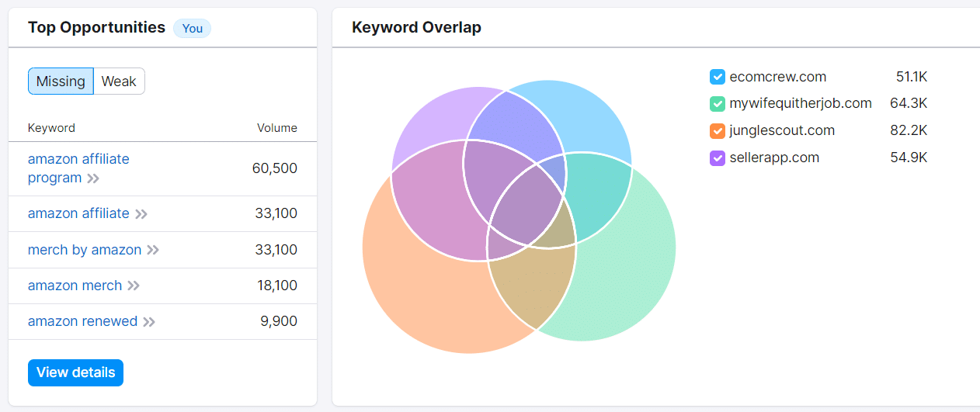Uncheck the ecomcrew.com checkbox
Screen dimensions: 980x412
[718, 77]
